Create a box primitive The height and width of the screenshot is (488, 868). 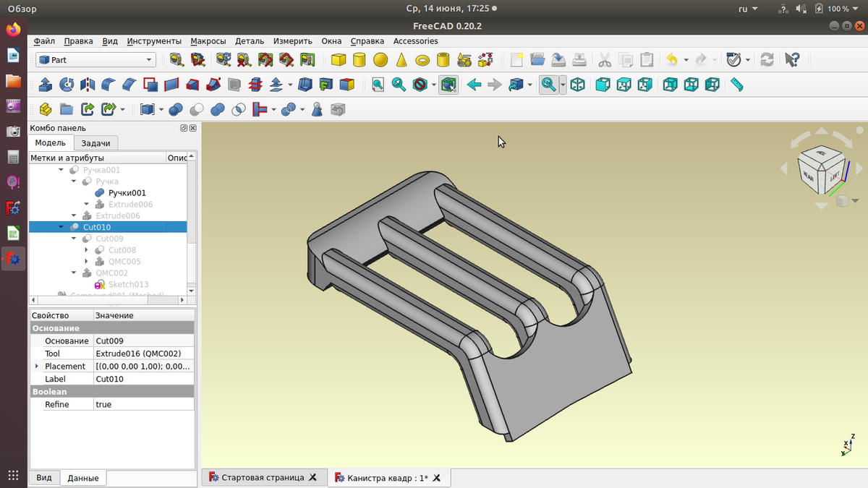(338, 60)
